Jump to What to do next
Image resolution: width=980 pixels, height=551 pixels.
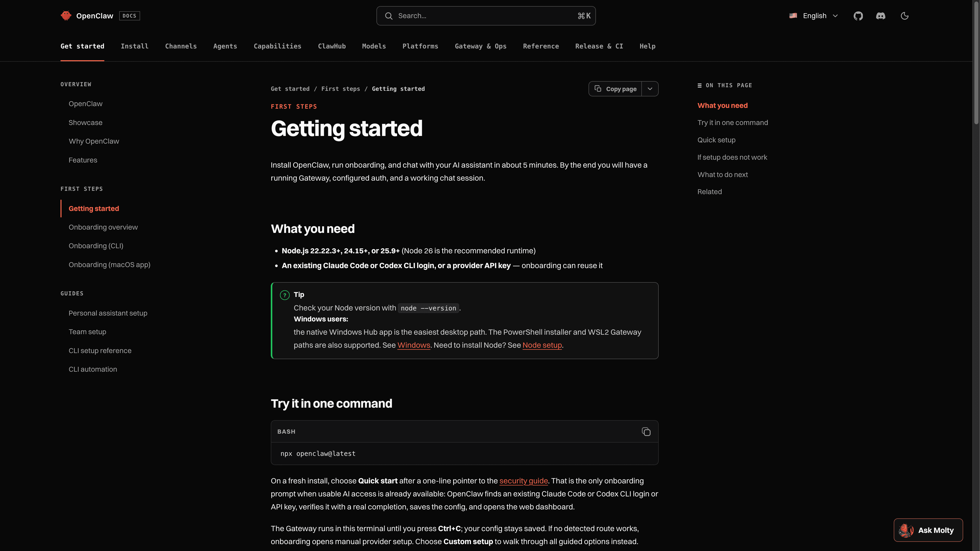coord(722,174)
